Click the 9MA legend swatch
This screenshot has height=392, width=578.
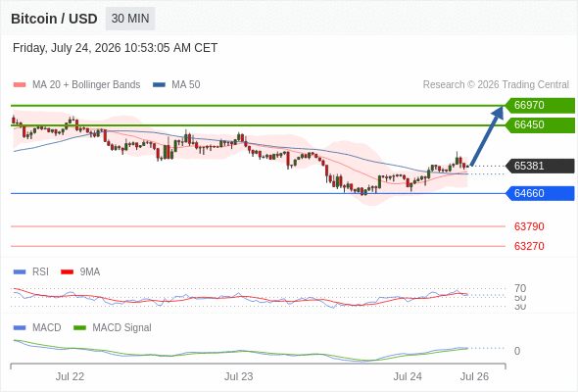pos(67,272)
